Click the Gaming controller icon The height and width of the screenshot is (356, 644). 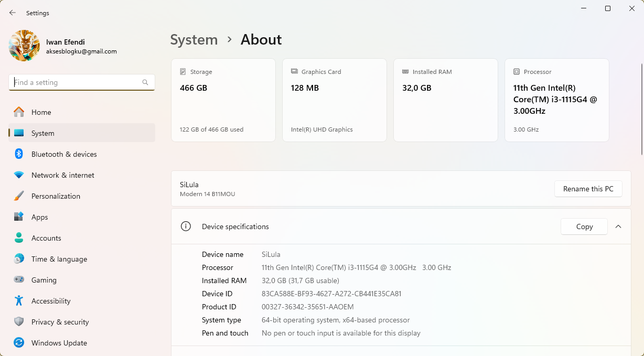click(x=19, y=279)
